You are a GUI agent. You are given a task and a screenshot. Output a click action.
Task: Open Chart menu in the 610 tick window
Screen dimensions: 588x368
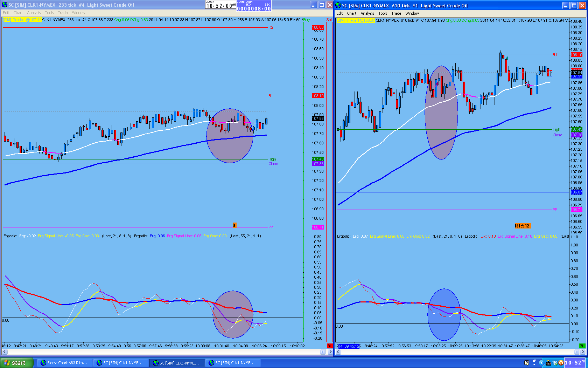(x=351, y=13)
